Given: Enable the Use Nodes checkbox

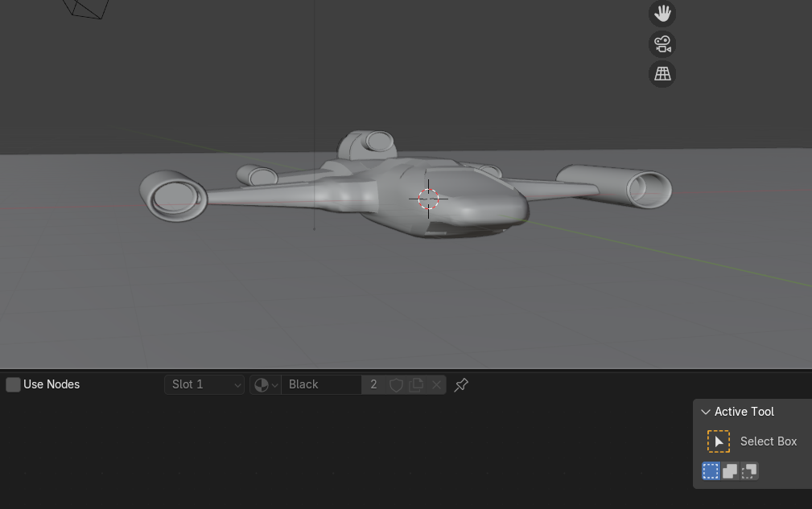Looking at the screenshot, I should 13,384.
